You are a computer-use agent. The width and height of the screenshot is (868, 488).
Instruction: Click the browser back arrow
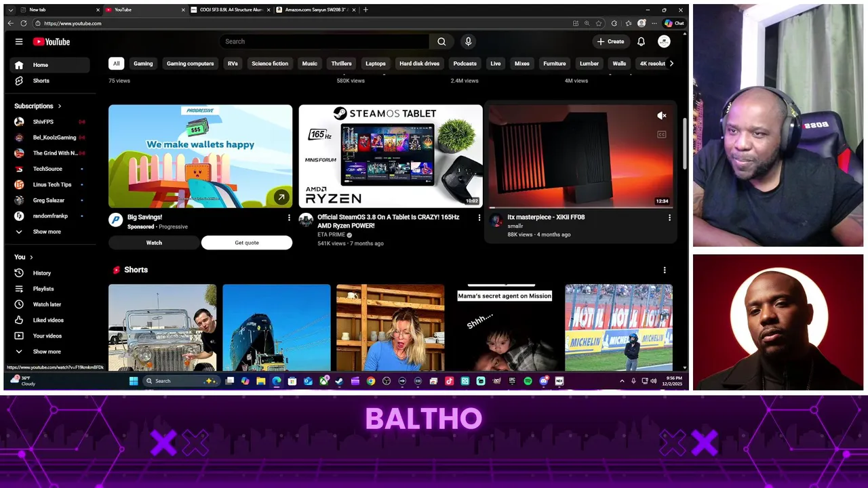(x=10, y=23)
